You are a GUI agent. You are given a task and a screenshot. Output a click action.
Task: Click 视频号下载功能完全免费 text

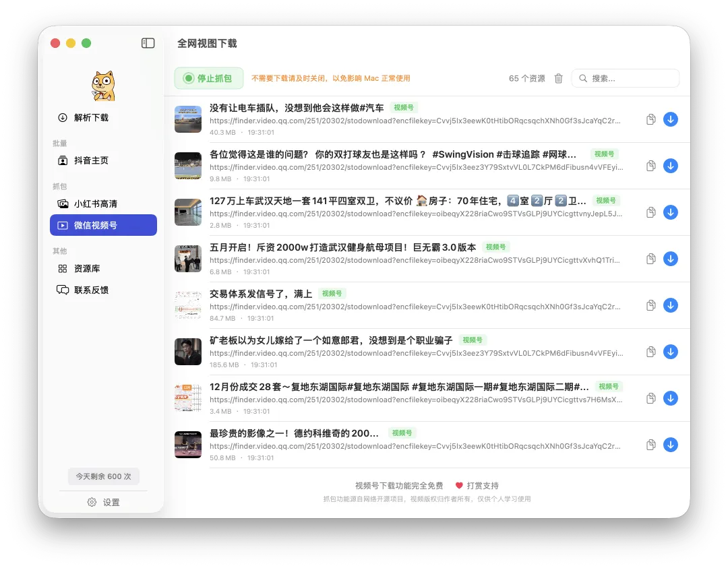(x=399, y=485)
